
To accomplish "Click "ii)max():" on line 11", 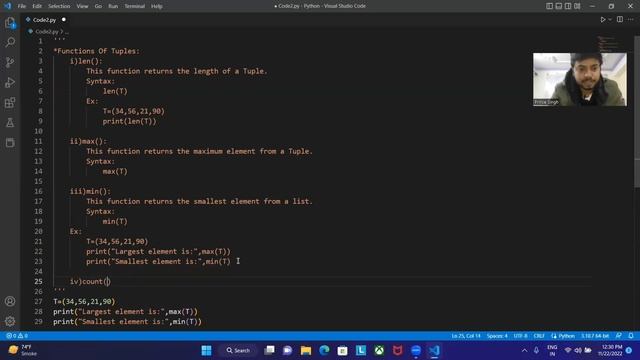I will coord(88,141).
